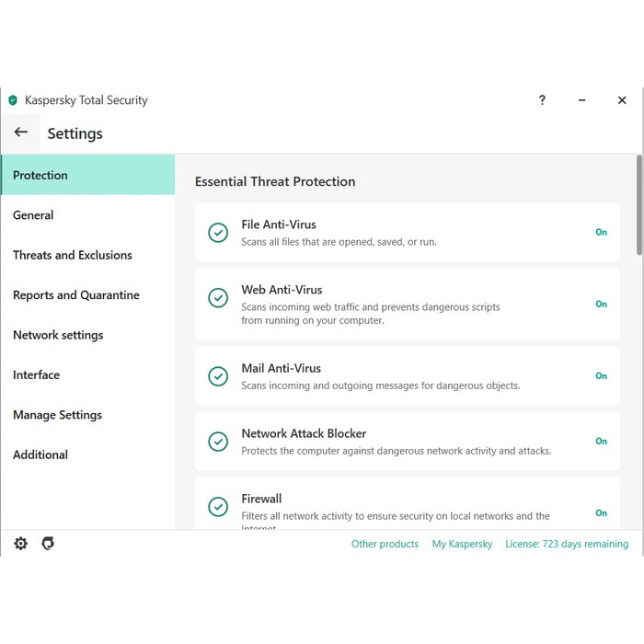Click the Mail Anti-Virus check circle icon

pyautogui.click(x=218, y=376)
